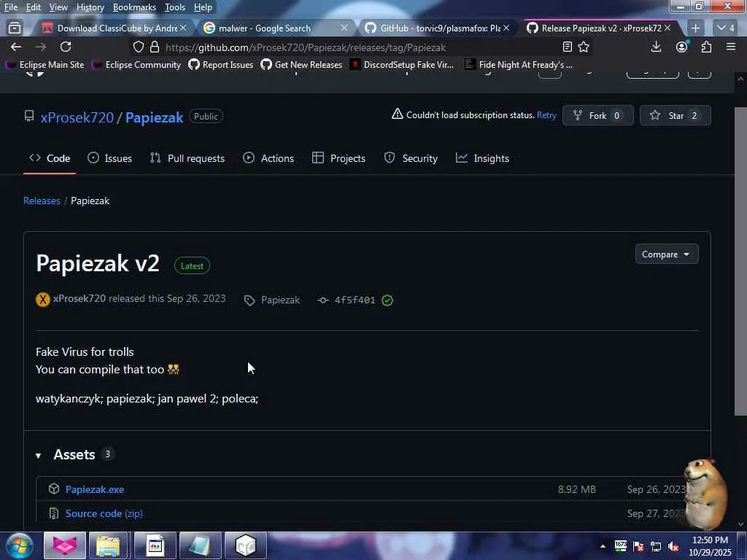Open the Security repository tab
The width and height of the screenshot is (747, 560).
(411, 158)
